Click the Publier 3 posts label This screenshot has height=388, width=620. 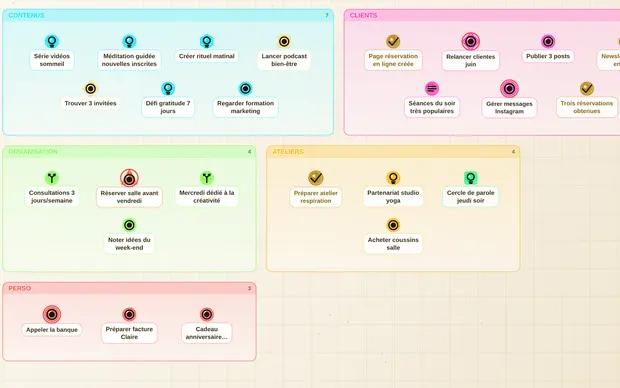[548, 56]
